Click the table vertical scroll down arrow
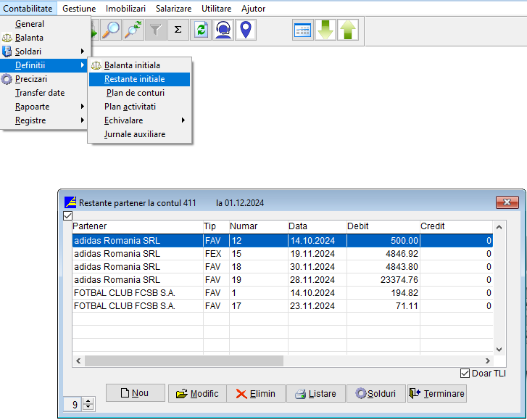Screen dimensions: 527x420 (499, 350)
